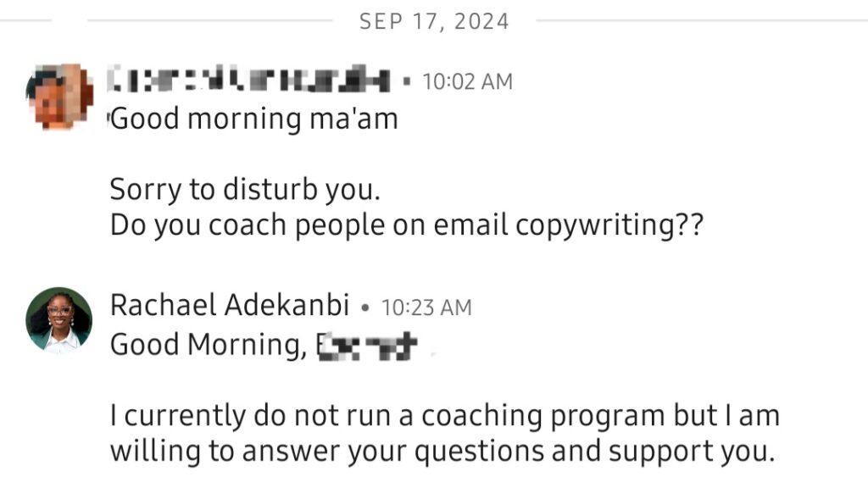Click the "Good Morning," greeting in Rachael's reply
Viewport: 868px width, 488px height.
(209, 345)
